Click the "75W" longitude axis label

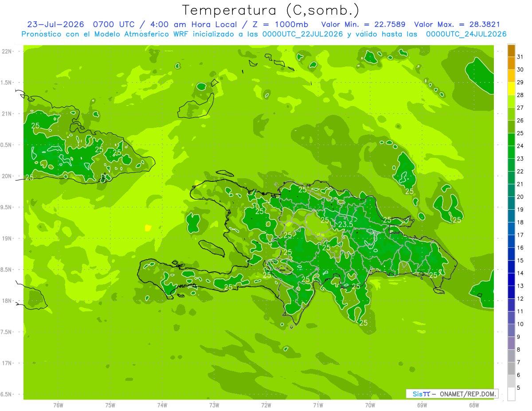(110, 405)
